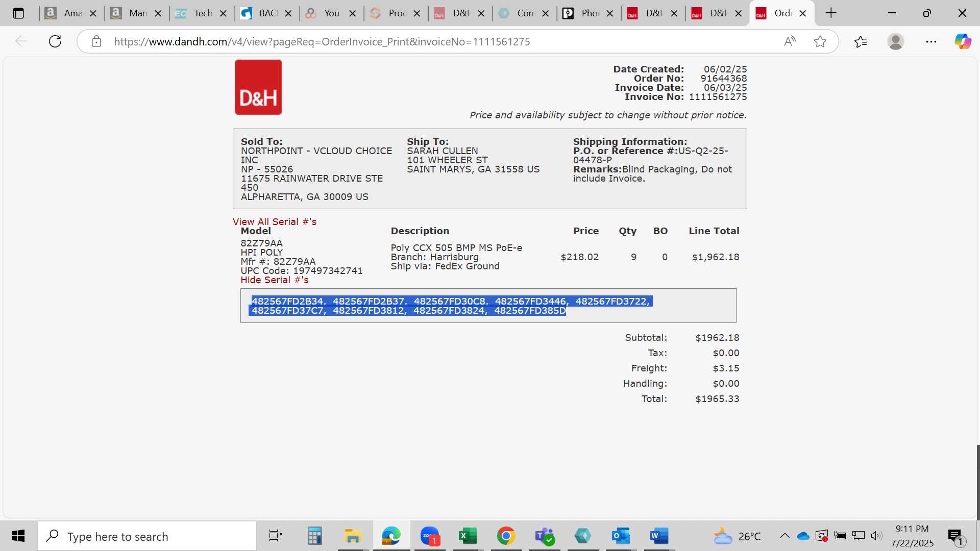Open Windows Start menu

pyautogui.click(x=18, y=536)
